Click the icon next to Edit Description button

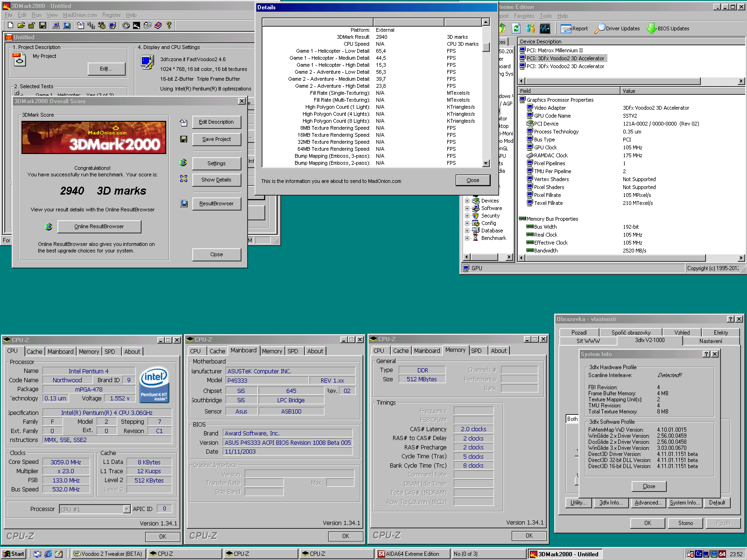[183, 123]
